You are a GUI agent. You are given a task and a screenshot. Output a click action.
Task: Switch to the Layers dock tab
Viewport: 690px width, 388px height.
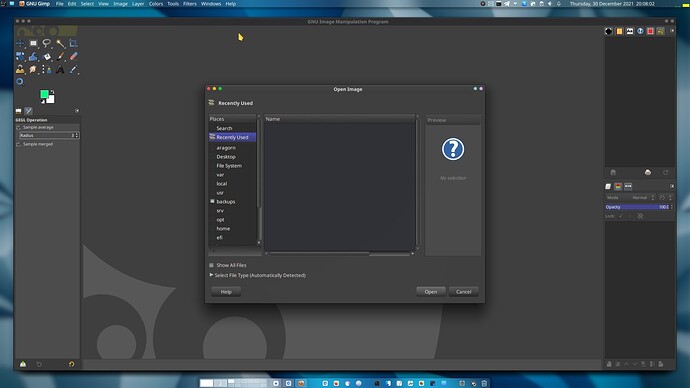[x=608, y=187]
